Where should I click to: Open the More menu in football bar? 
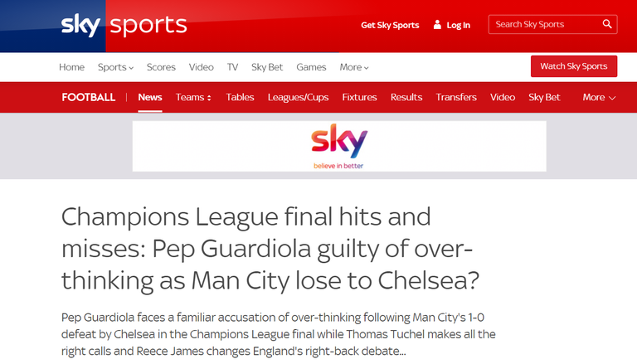pos(599,97)
